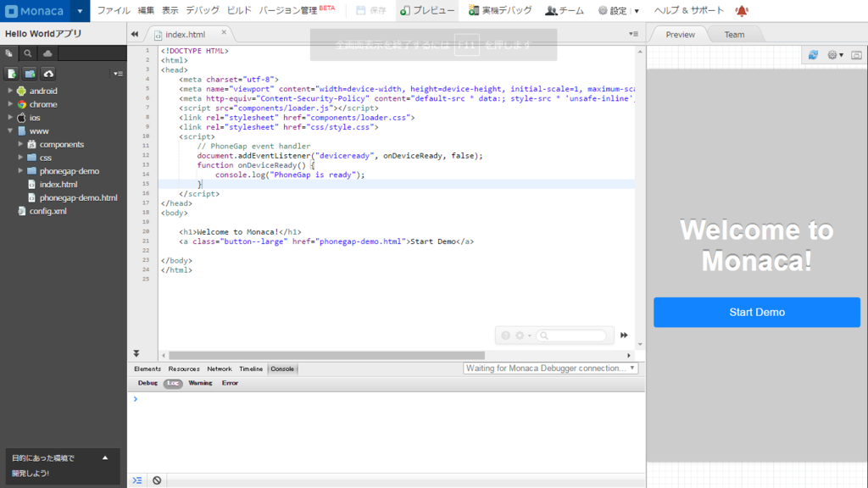The width and height of the screenshot is (868, 488).
Task: Click the 保存 save button
Action: [371, 10]
